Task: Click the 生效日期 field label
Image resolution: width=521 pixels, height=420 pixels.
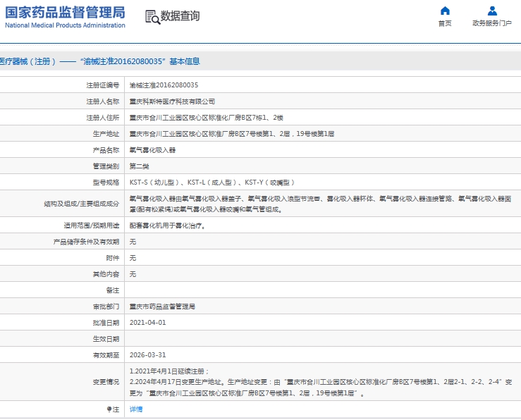Action: click(x=106, y=339)
